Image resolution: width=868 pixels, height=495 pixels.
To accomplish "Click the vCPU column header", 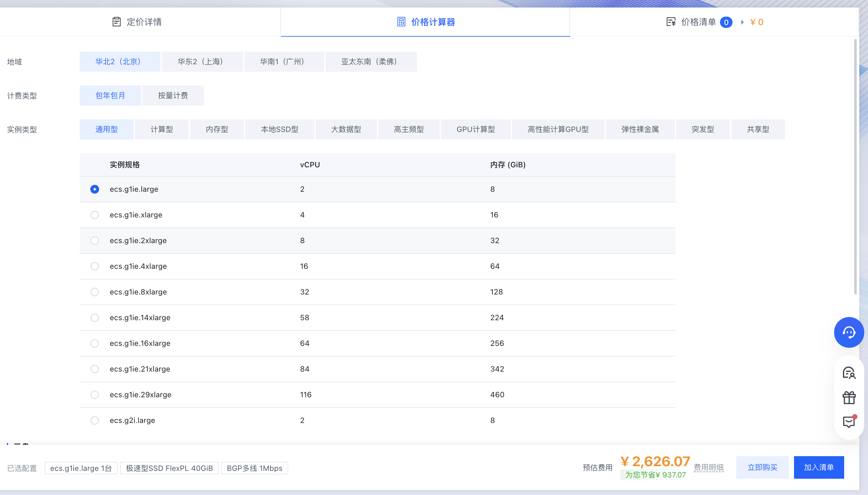I will (x=310, y=165).
